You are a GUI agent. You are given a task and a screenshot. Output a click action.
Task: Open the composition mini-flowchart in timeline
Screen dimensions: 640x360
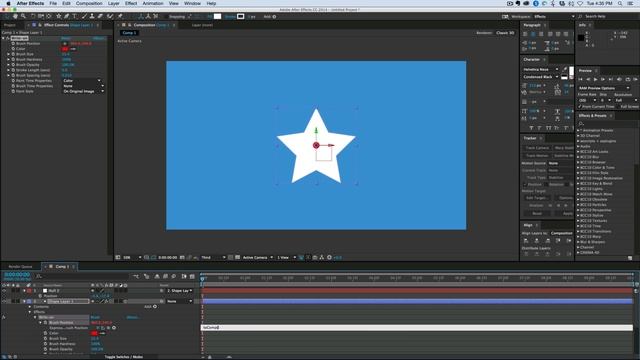click(136, 276)
